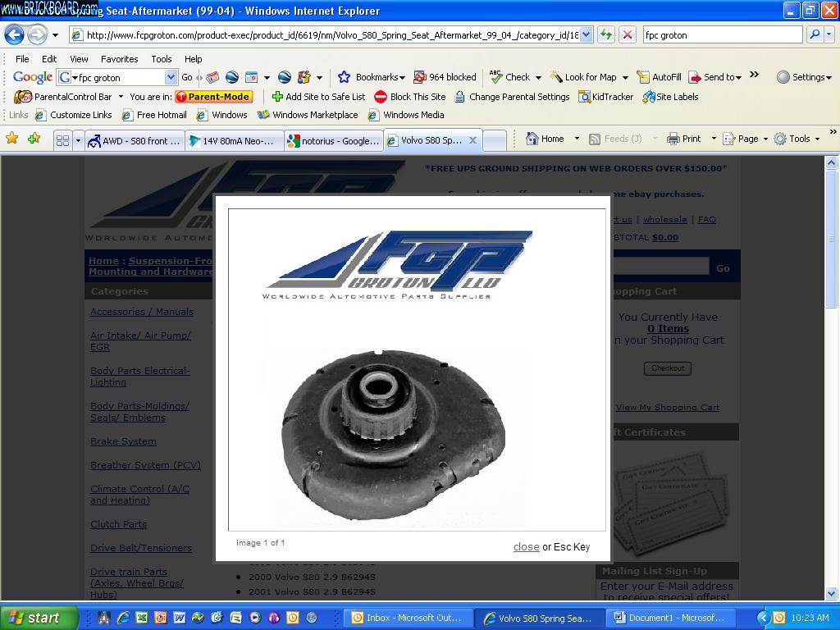Viewport: 840px width, 630px height.
Task: Toggle the 964 blocked popup blocker
Action: pos(445,77)
